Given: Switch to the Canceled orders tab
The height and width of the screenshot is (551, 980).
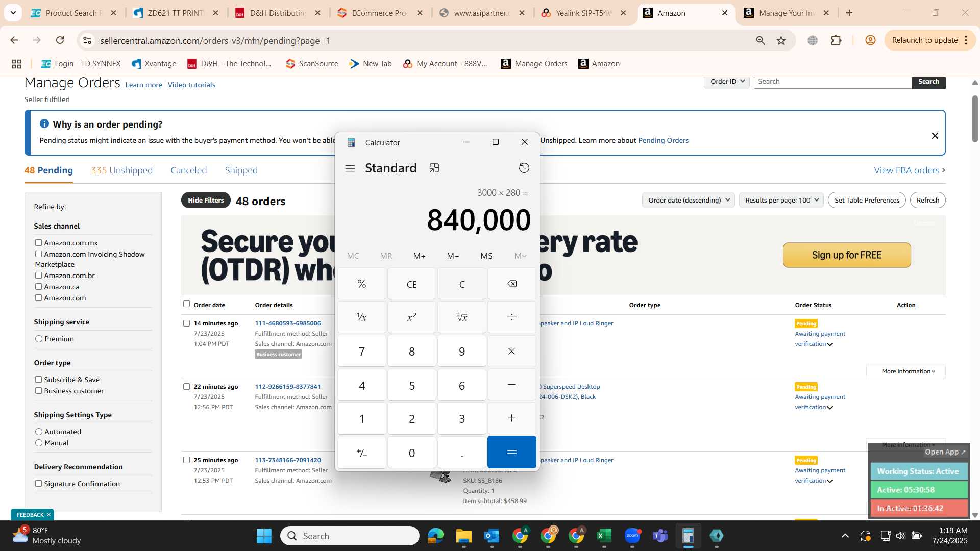Looking at the screenshot, I should (x=189, y=170).
